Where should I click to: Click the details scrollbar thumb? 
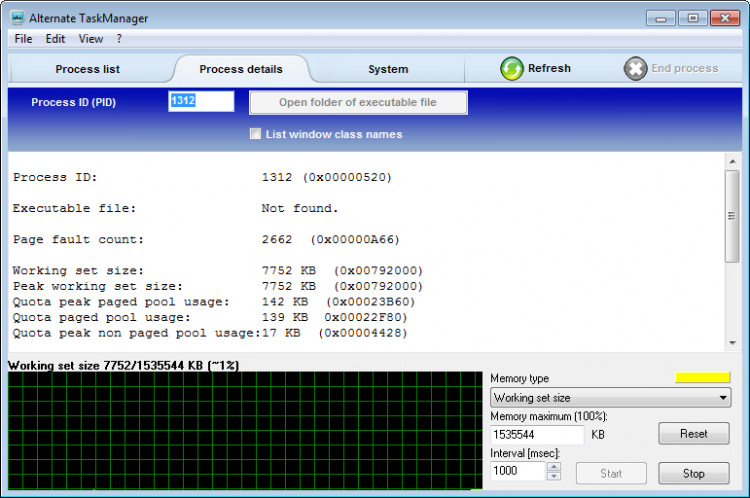[x=732, y=216]
